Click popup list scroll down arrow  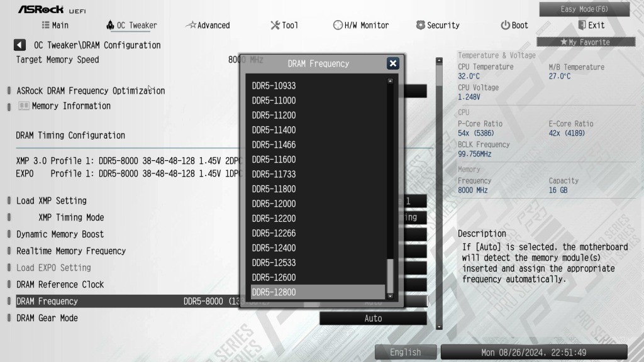point(390,297)
